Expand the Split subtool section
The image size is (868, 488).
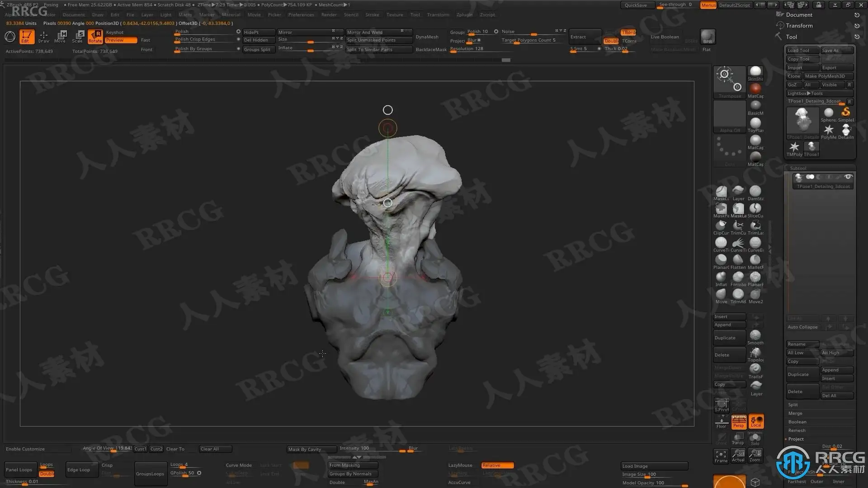[x=793, y=405]
